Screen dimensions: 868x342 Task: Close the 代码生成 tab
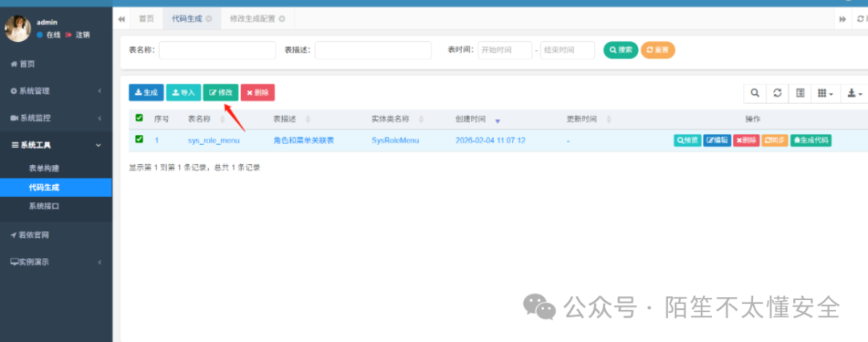209,19
